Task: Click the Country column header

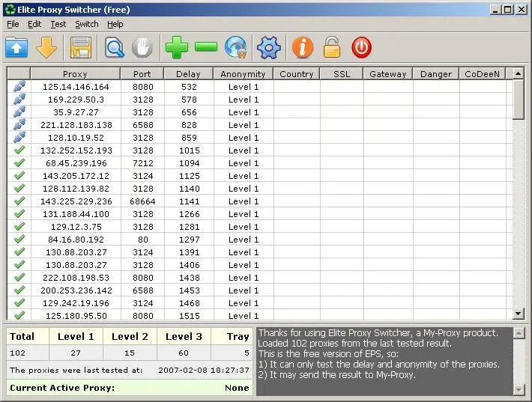Action: tap(297, 74)
